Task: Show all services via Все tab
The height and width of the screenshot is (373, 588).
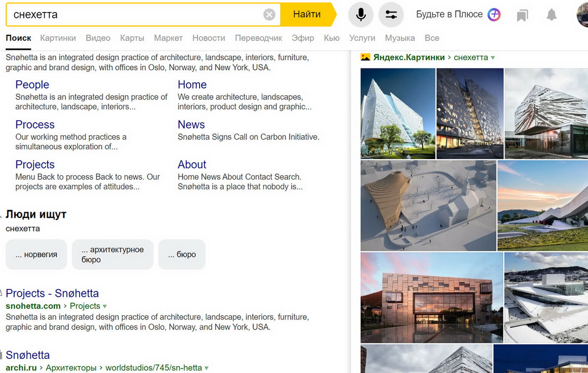Action: click(x=432, y=38)
